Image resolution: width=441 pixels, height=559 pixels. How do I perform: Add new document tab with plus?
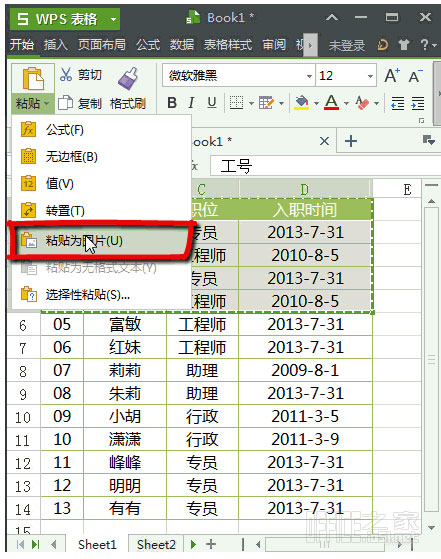click(351, 141)
